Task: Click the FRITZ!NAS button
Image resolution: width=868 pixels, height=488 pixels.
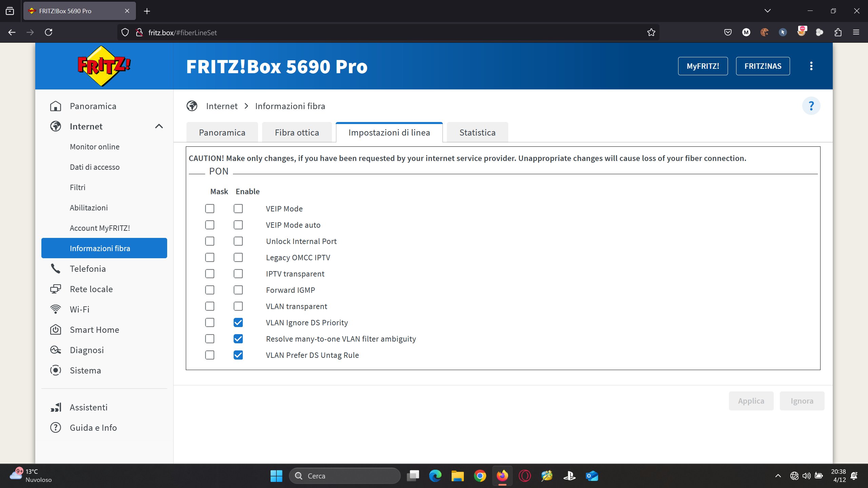Action: tap(763, 66)
